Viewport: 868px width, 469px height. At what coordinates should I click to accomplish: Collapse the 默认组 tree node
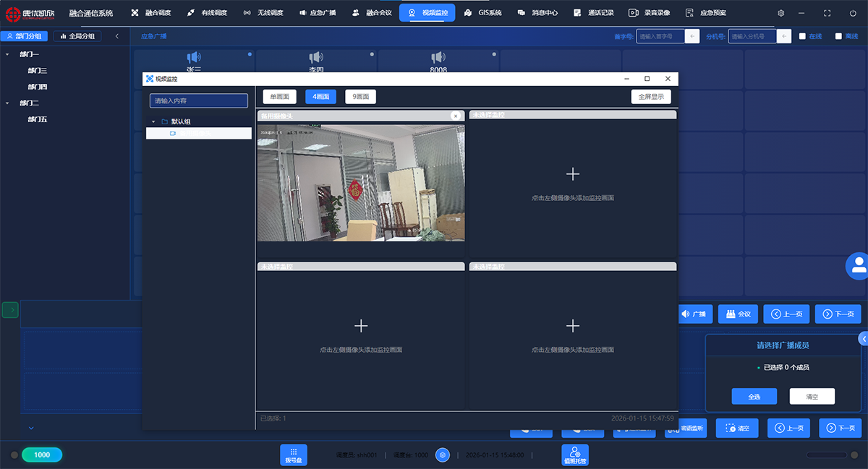(153, 121)
